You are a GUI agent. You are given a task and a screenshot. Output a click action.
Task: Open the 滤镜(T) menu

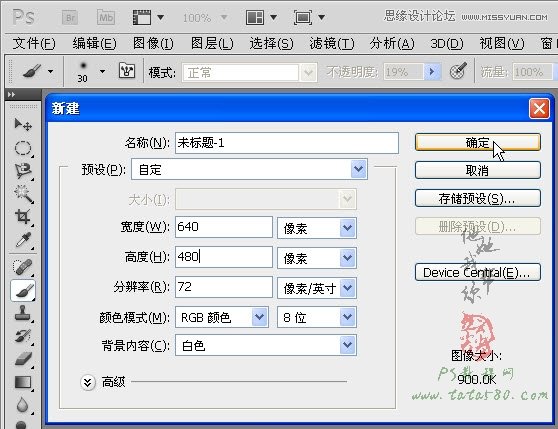point(332,44)
